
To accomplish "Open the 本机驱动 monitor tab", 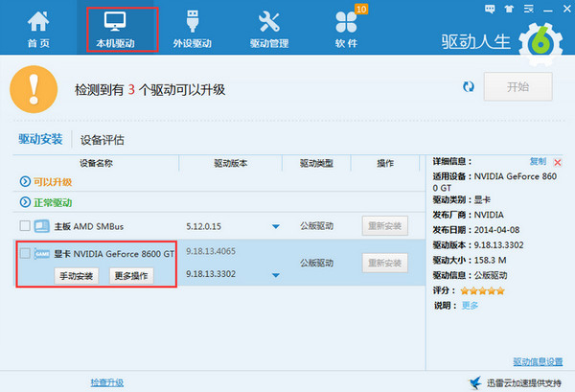I will tap(115, 30).
